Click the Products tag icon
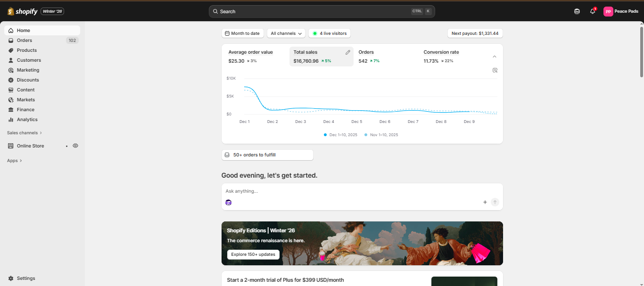This screenshot has height=286, width=644. point(11,50)
